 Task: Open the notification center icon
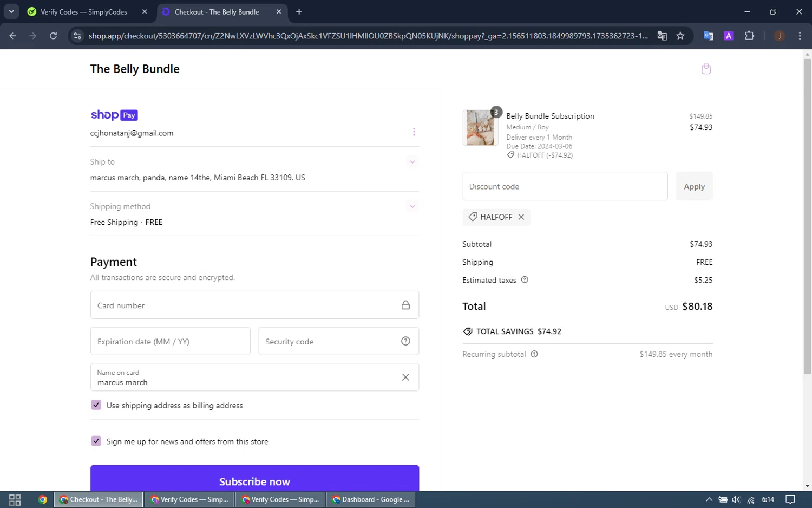(790, 499)
